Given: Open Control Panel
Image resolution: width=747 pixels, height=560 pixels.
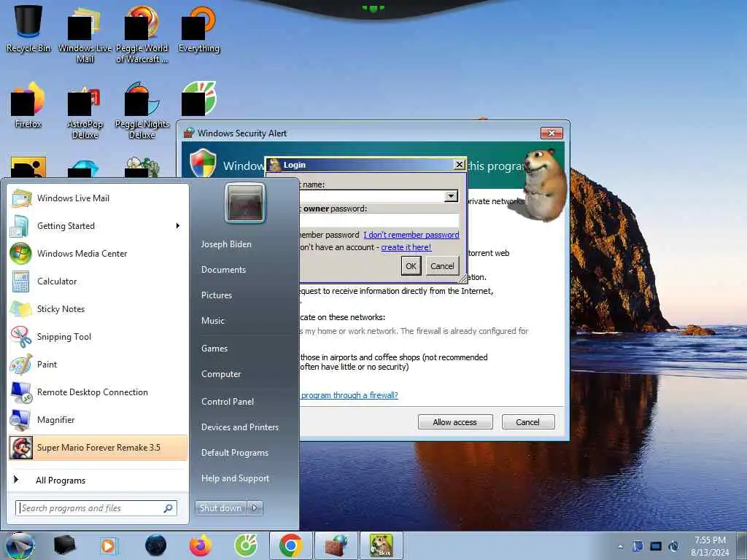Looking at the screenshot, I should coord(228,402).
